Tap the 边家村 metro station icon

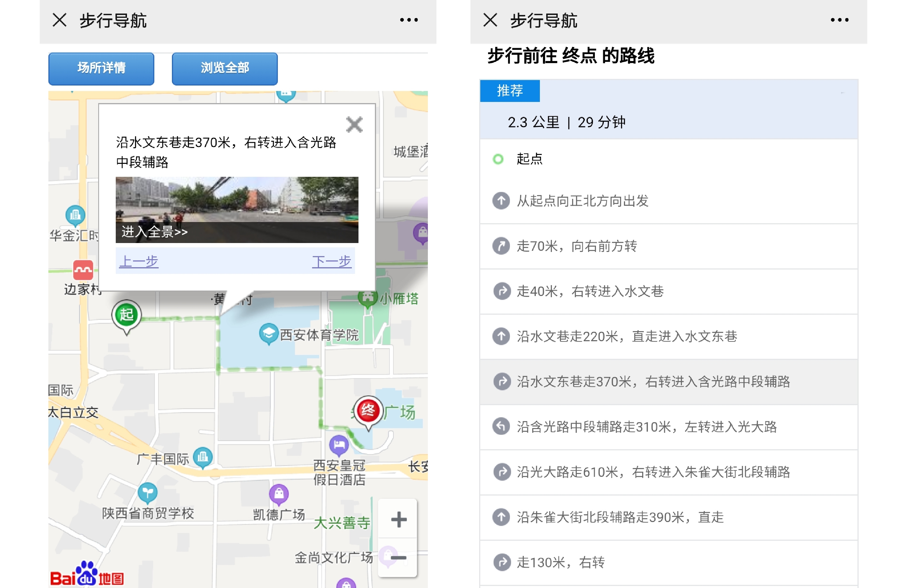pos(83,270)
